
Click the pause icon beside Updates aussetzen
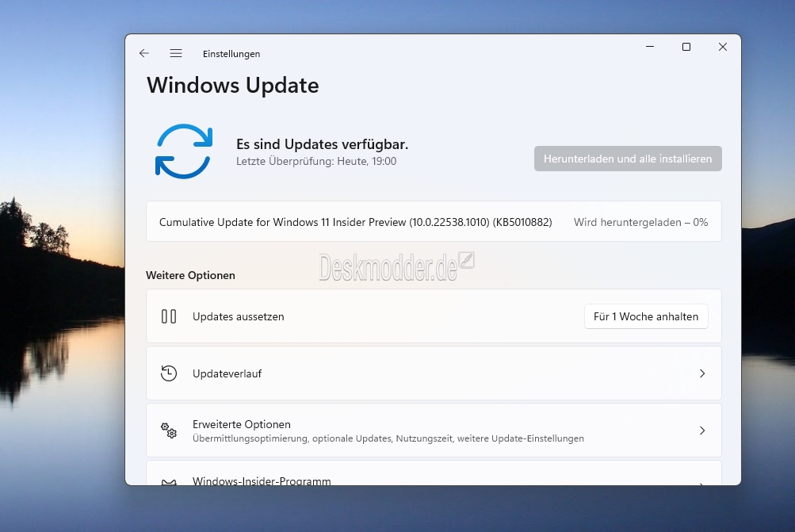[x=169, y=316]
